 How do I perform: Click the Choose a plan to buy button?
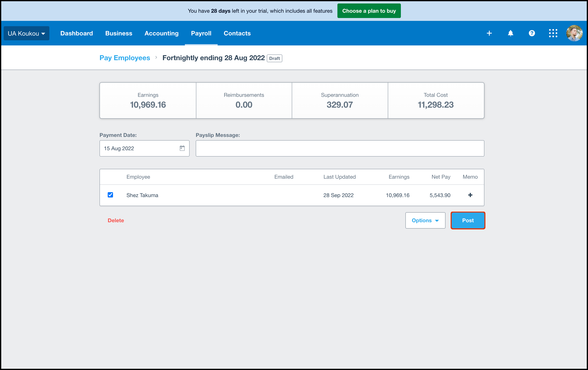[x=369, y=11]
